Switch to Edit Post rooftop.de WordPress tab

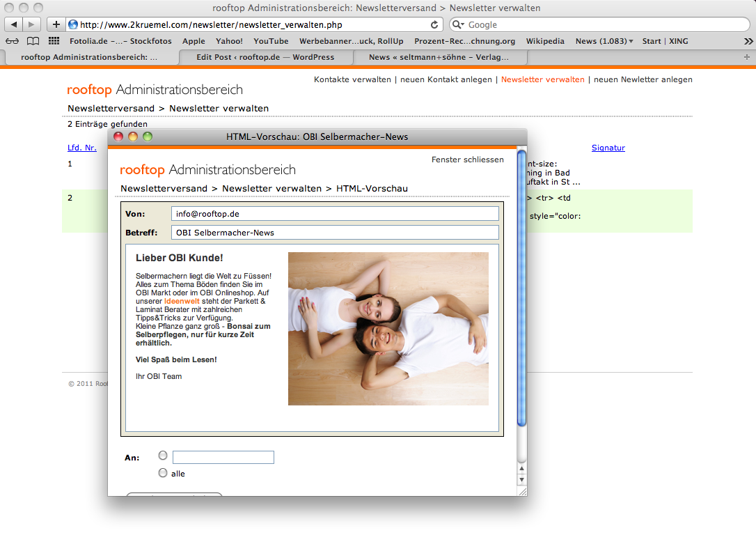tap(265, 57)
